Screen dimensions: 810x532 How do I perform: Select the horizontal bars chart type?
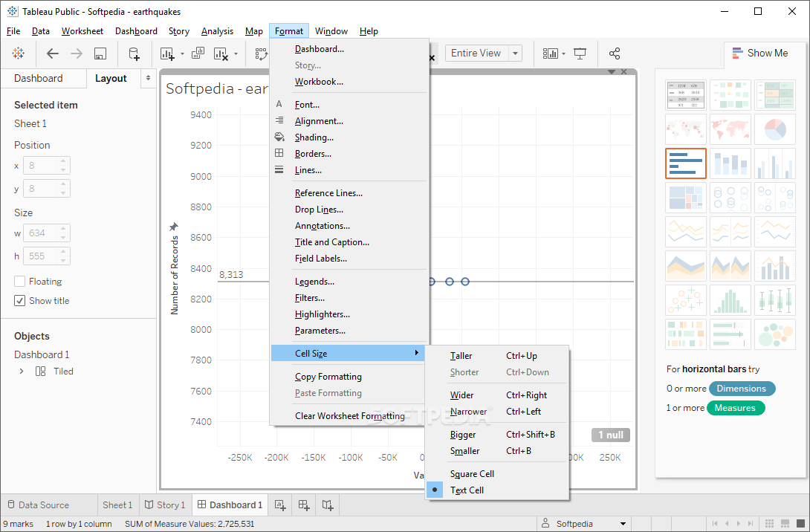tap(685, 163)
